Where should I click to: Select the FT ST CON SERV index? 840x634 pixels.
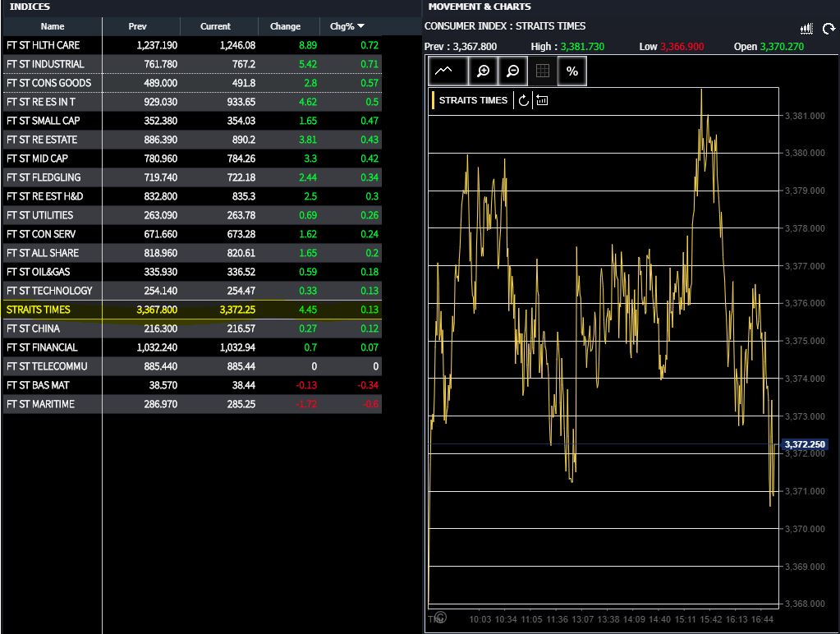pos(192,234)
